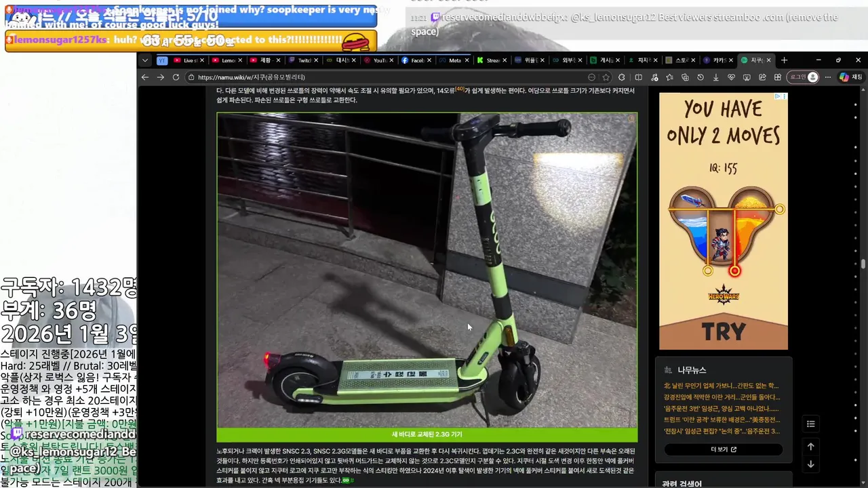Open the green scooter photo

point(427,270)
